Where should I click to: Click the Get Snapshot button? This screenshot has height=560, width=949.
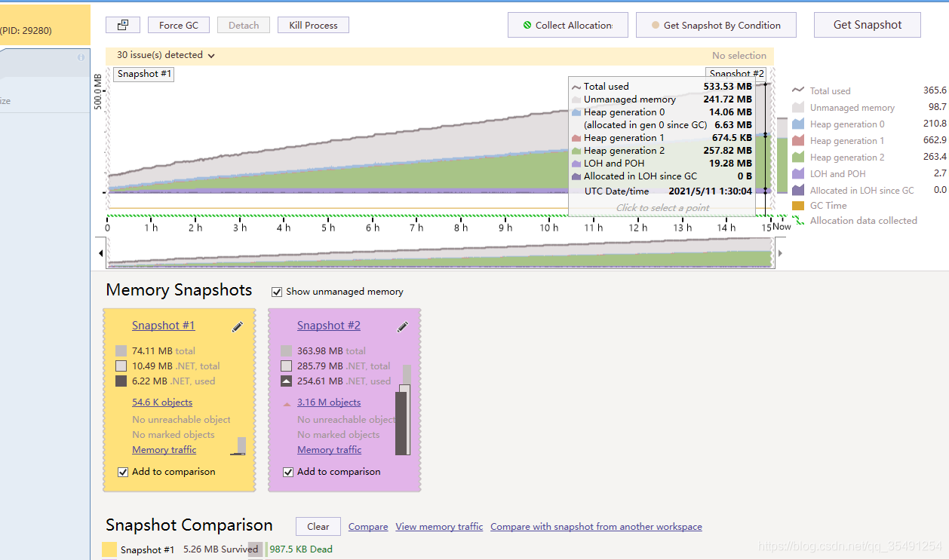(x=868, y=25)
